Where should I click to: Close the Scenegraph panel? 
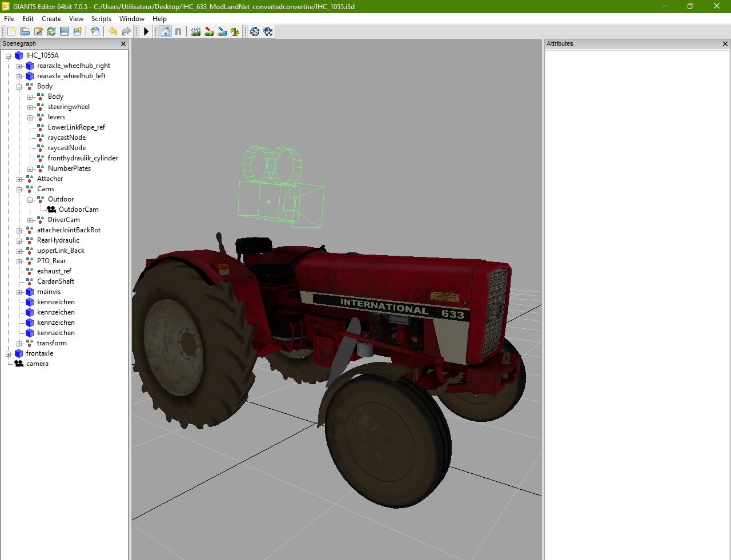pyautogui.click(x=123, y=44)
